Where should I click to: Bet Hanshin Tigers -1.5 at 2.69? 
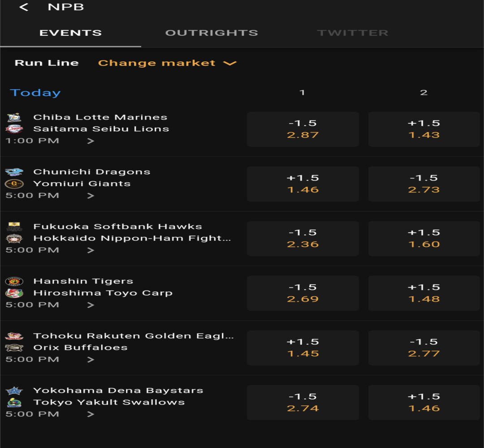click(303, 293)
